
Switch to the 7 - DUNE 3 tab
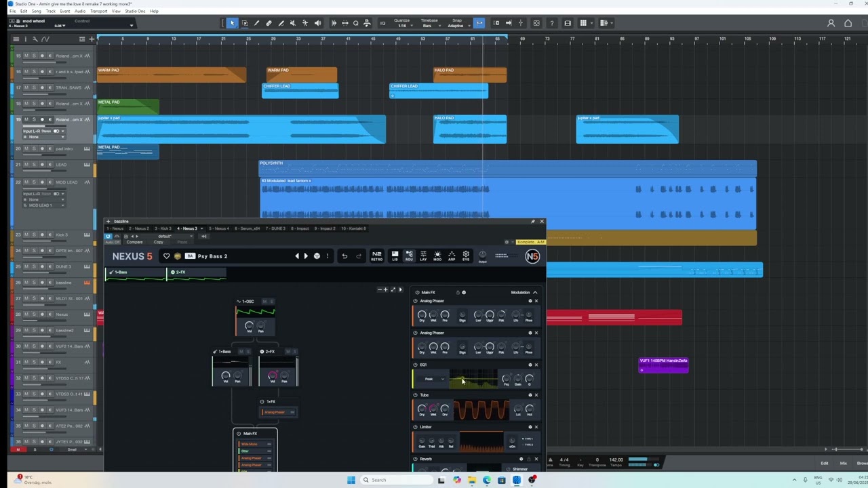[x=275, y=228]
